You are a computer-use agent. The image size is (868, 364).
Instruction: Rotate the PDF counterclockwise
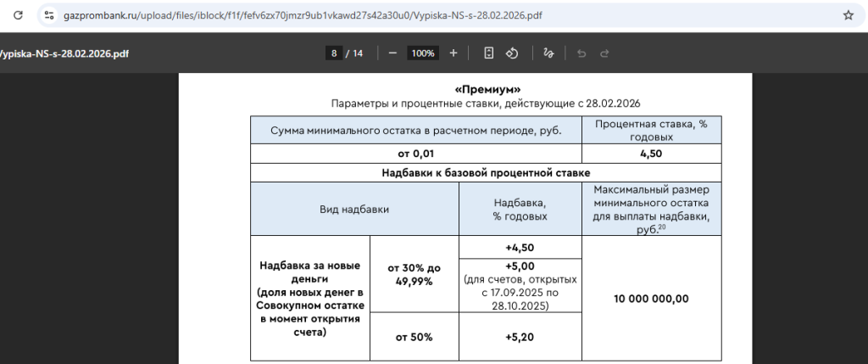tap(512, 53)
